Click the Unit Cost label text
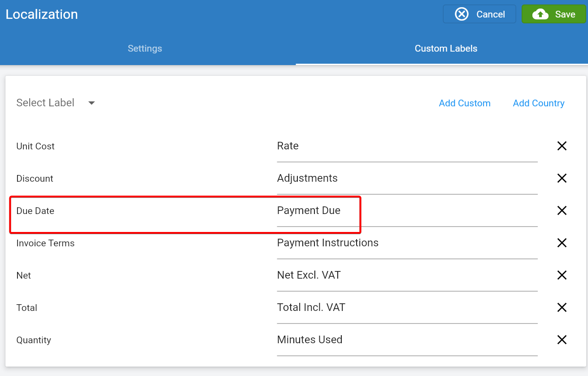 pyautogui.click(x=35, y=146)
